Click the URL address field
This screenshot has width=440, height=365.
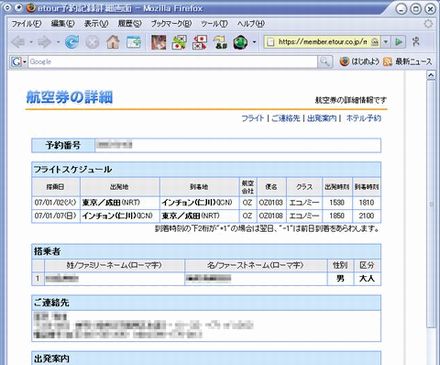coord(323,42)
